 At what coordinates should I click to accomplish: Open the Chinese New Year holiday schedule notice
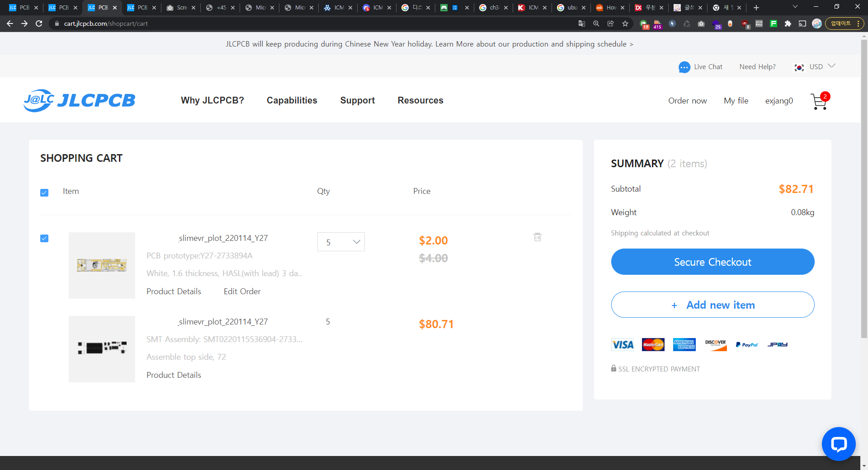(x=429, y=44)
